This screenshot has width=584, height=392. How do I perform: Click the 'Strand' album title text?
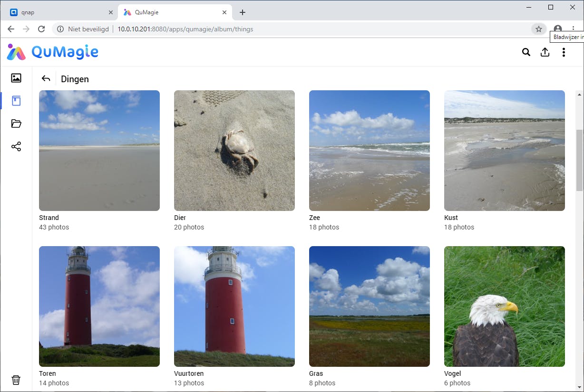click(x=49, y=218)
